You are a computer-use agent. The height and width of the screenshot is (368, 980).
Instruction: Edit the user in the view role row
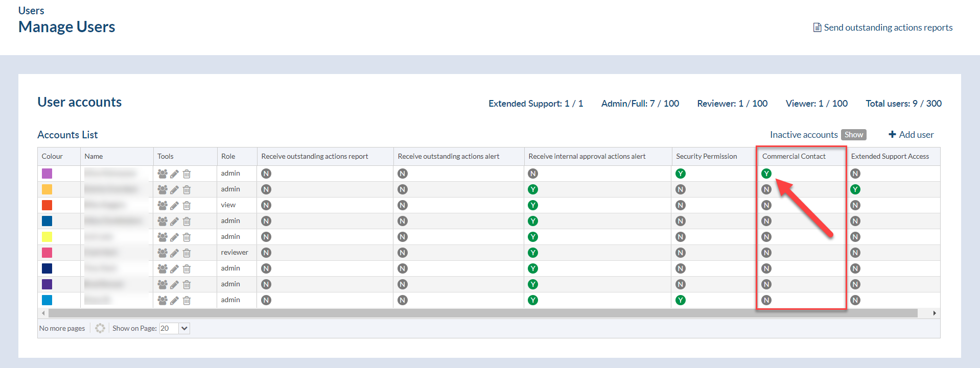[x=174, y=206]
